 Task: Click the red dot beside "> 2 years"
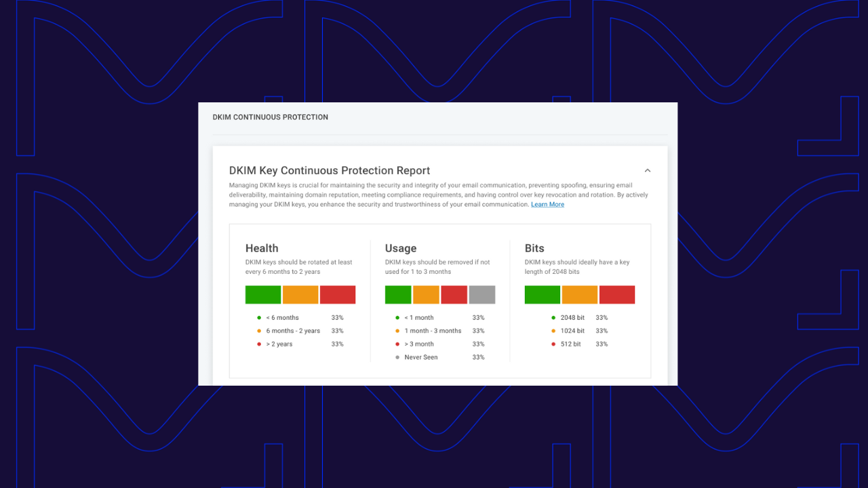point(260,344)
